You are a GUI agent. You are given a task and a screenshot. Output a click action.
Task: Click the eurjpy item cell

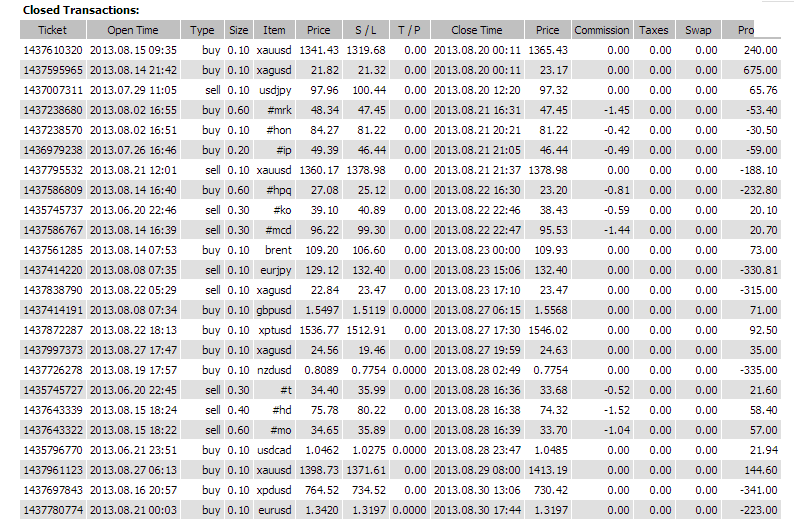pyautogui.click(x=276, y=270)
